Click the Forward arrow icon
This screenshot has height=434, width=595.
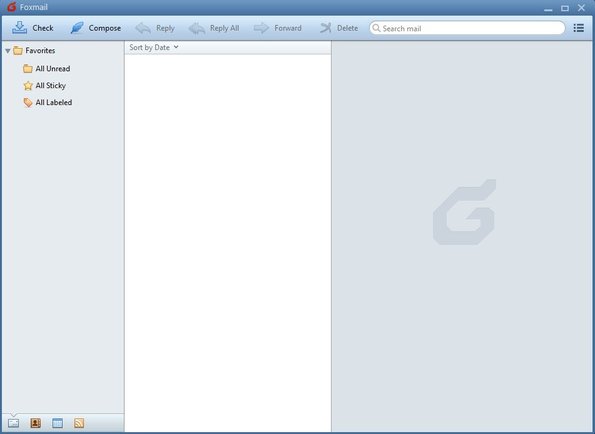click(x=261, y=28)
